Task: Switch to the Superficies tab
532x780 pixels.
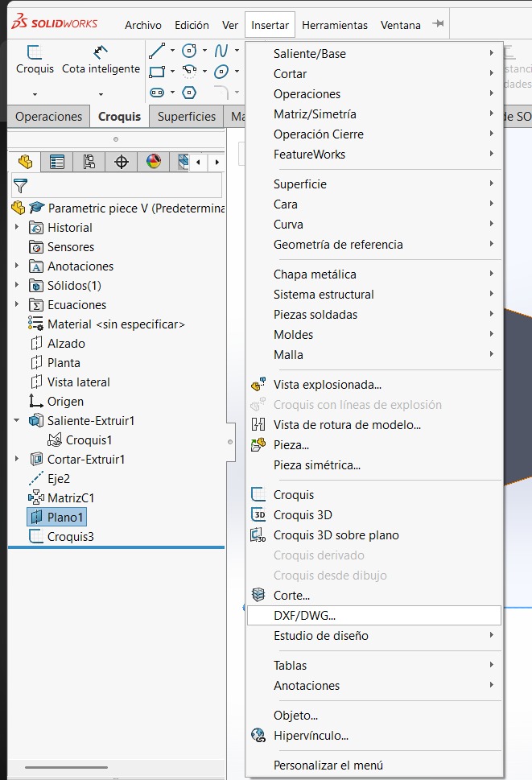Action: tap(187, 117)
